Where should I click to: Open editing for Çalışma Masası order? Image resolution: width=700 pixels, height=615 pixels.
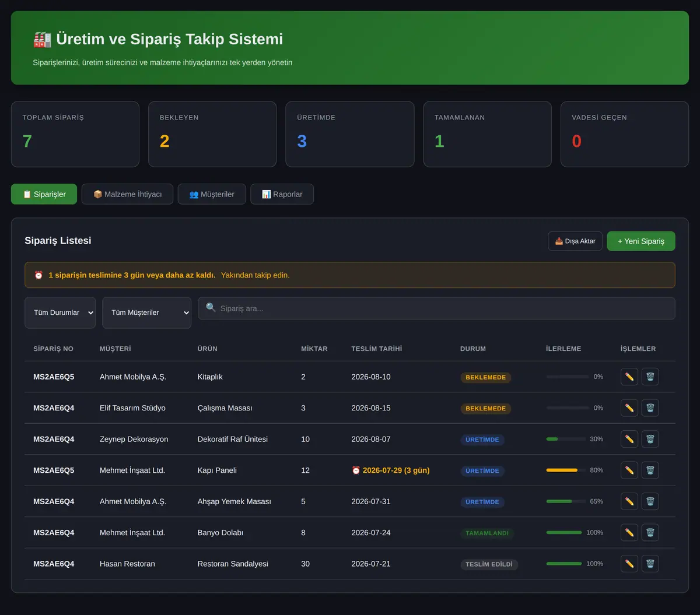629,408
